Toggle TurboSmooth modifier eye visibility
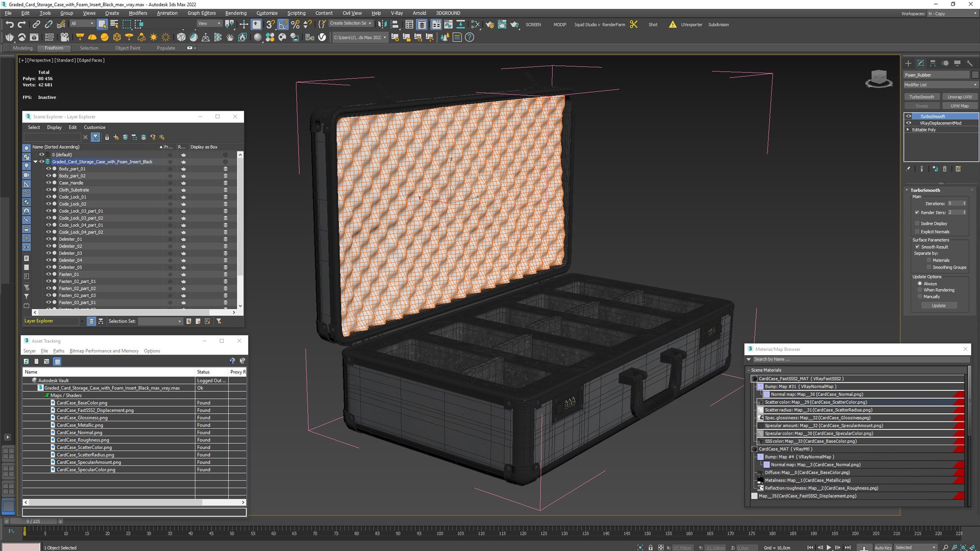 [909, 116]
